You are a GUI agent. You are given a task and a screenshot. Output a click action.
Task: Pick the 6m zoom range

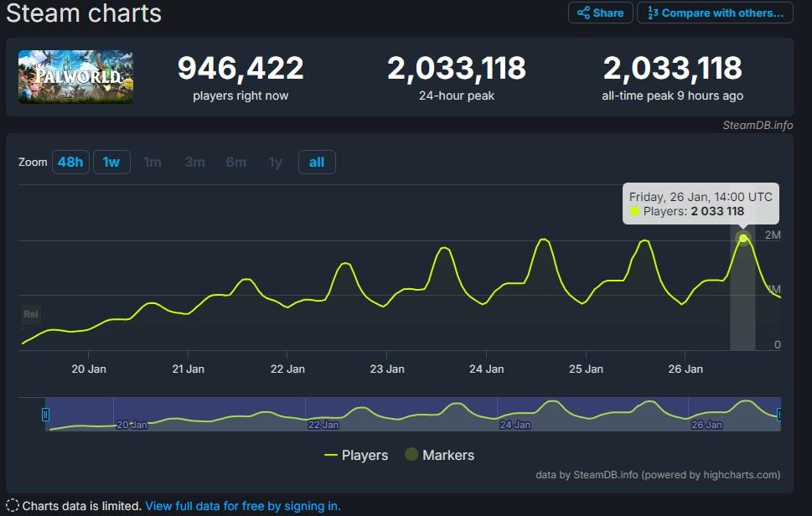pos(235,162)
